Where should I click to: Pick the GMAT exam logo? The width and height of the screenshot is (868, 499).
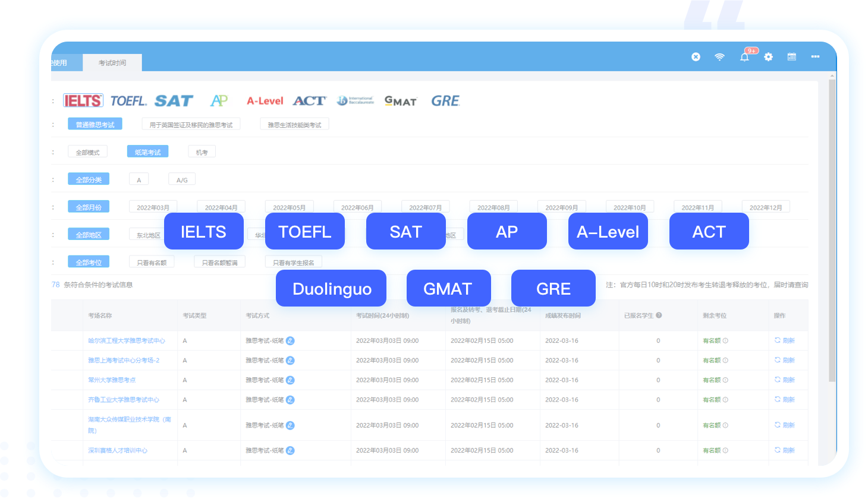coord(401,101)
